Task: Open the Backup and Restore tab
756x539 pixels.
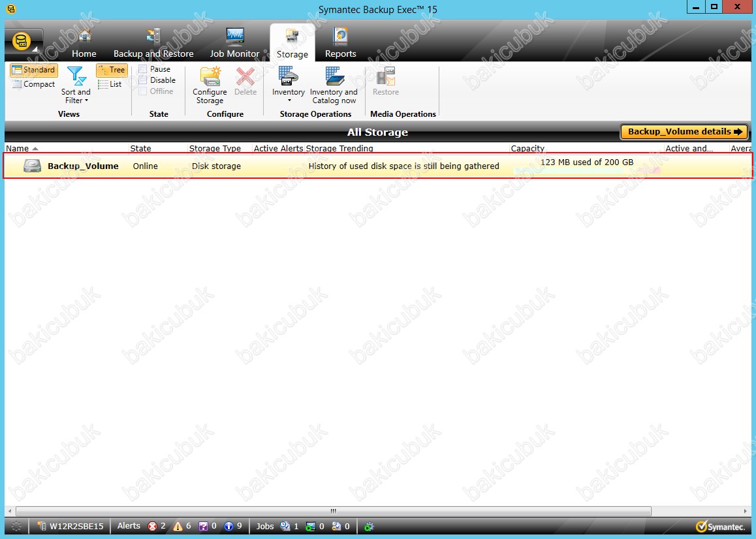Action: [x=153, y=43]
